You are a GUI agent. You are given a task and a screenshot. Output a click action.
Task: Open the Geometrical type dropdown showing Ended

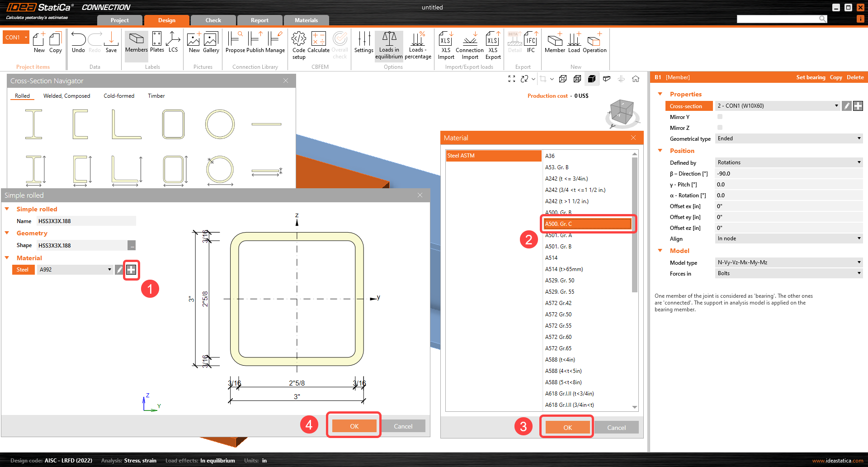pos(859,138)
